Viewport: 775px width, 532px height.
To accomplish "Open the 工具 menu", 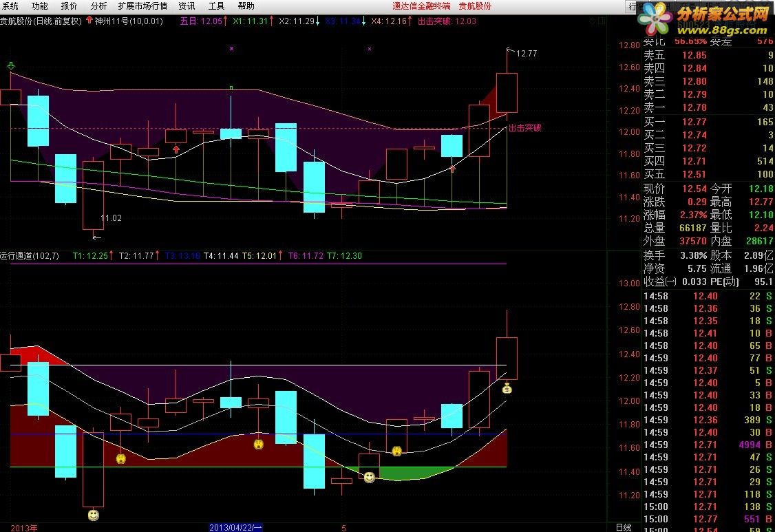I will [217, 6].
